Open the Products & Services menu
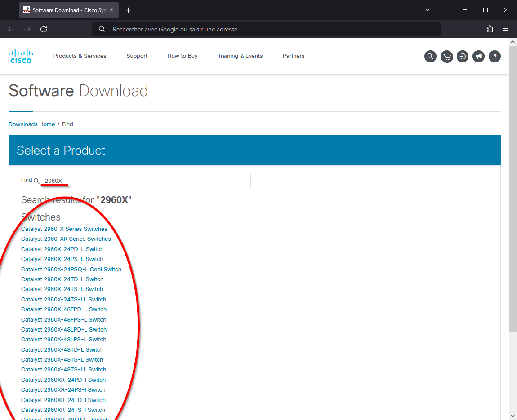 [80, 56]
